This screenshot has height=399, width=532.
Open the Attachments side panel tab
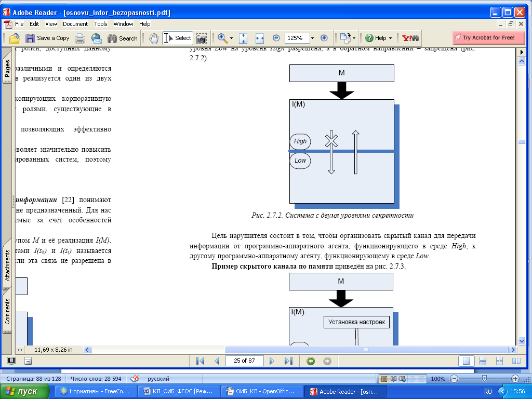click(x=7, y=265)
